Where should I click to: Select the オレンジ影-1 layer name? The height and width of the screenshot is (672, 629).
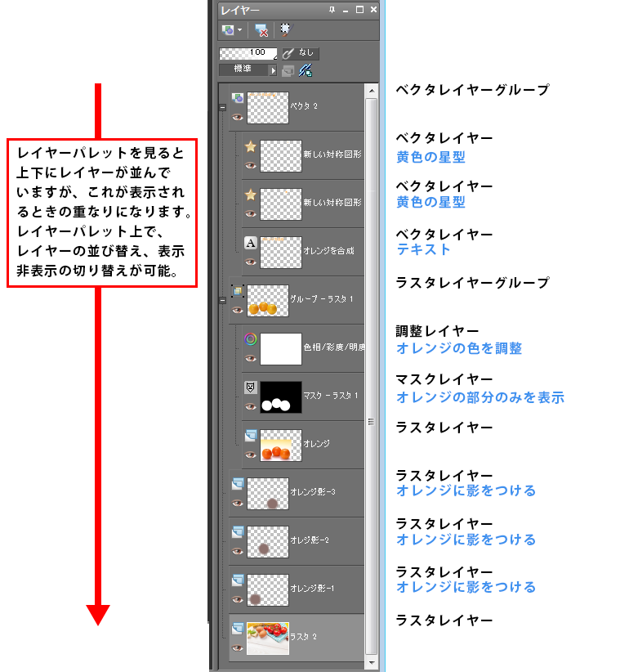(x=312, y=589)
